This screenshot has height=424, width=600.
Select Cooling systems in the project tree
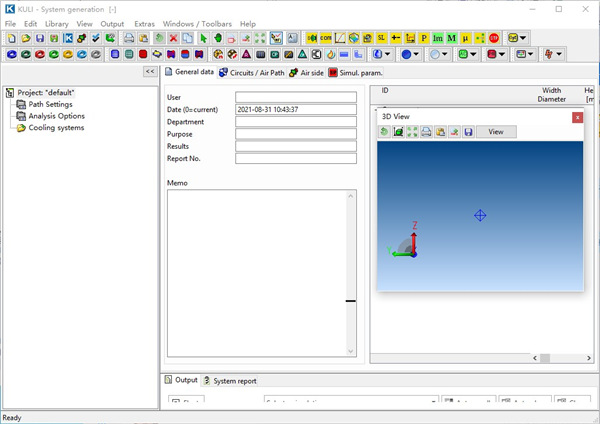(x=55, y=128)
